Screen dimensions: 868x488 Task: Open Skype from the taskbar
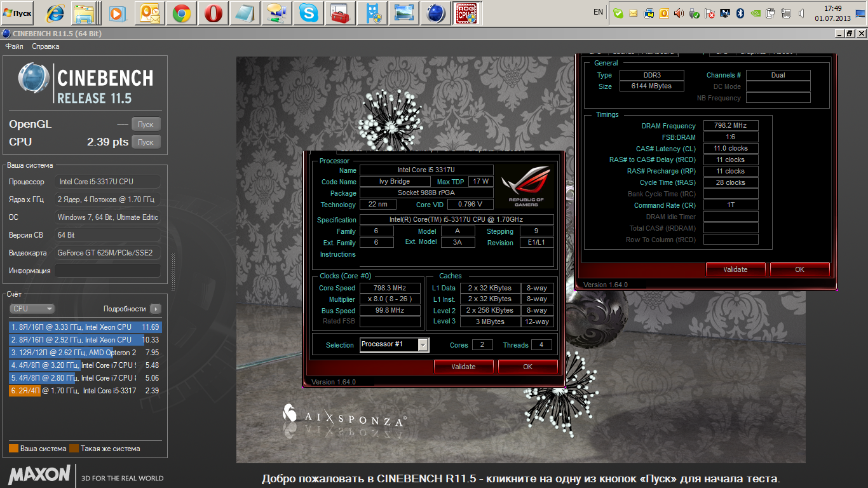tap(309, 13)
